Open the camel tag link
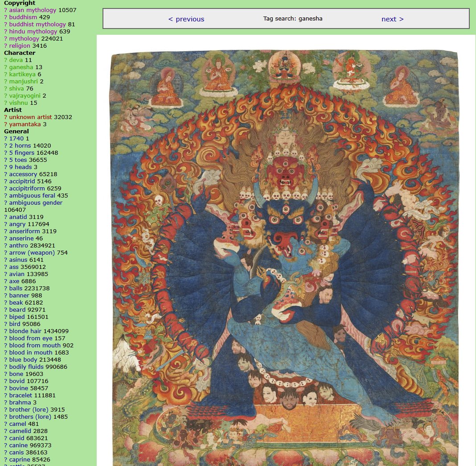This screenshot has width=476, height=466. pyautogui.click(x=18, y=424)
